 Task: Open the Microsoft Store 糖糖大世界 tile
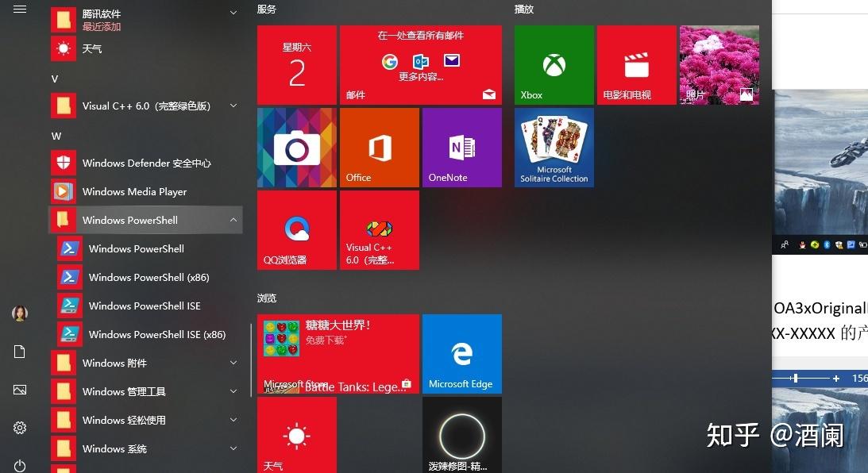click(338, 353)
